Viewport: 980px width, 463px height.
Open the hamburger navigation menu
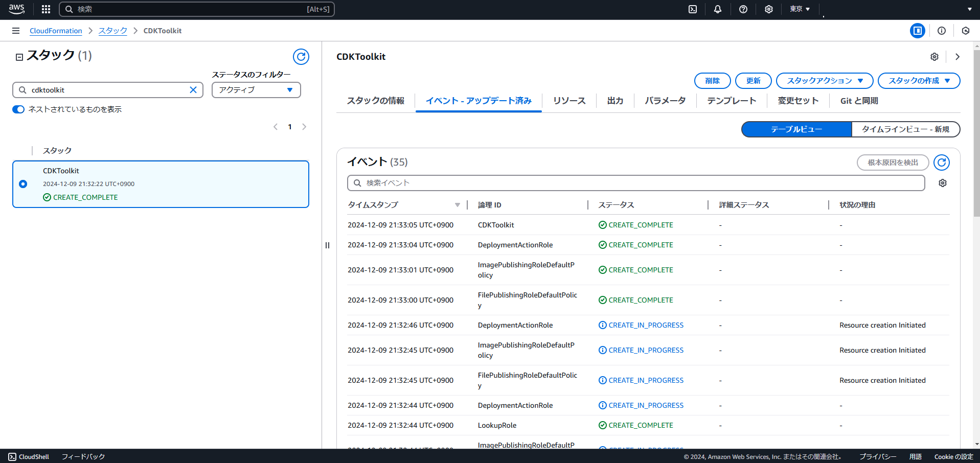tap(16, 31)
